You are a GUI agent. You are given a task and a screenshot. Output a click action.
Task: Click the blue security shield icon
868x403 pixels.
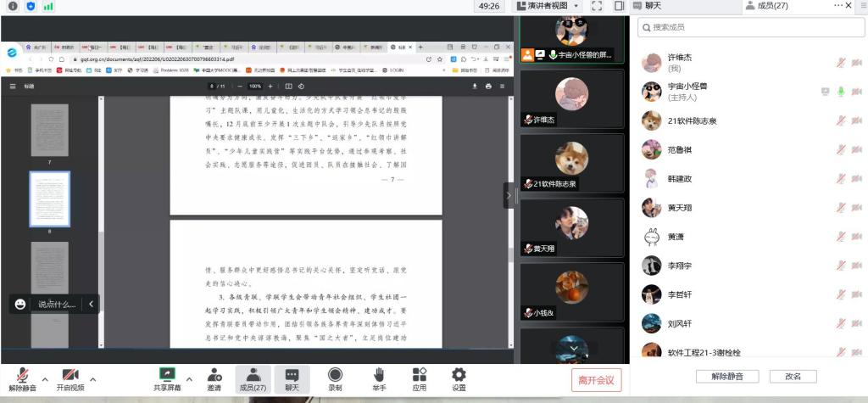click(x=31, y=6)
